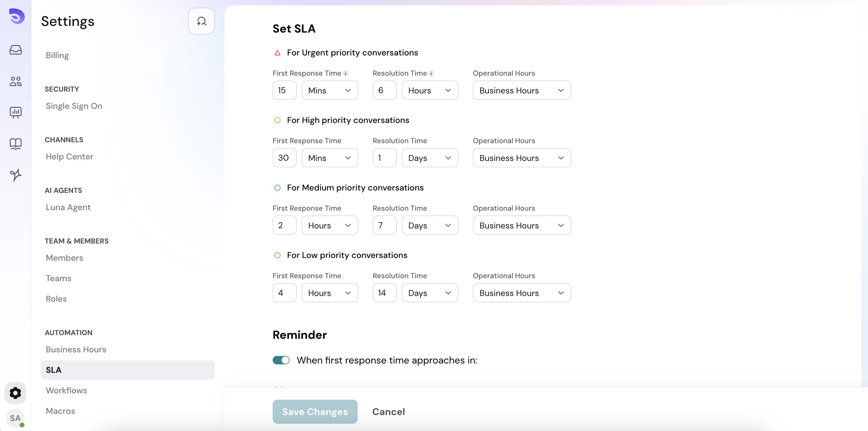
Task: Open the Knowledge Base book icon
Action: (15, 144)
